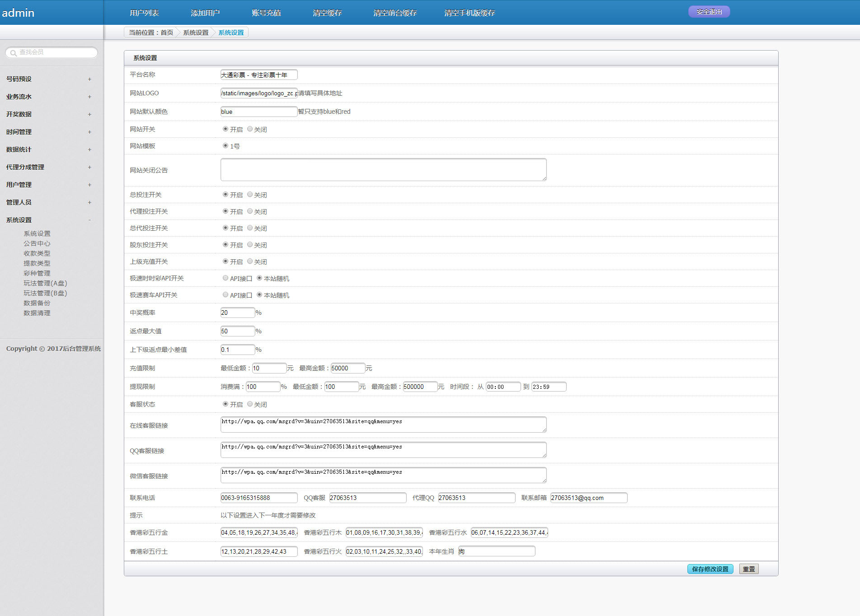
Task: Collapse the 系统设置 sidebar menu
Action: (x=48, y=220)
